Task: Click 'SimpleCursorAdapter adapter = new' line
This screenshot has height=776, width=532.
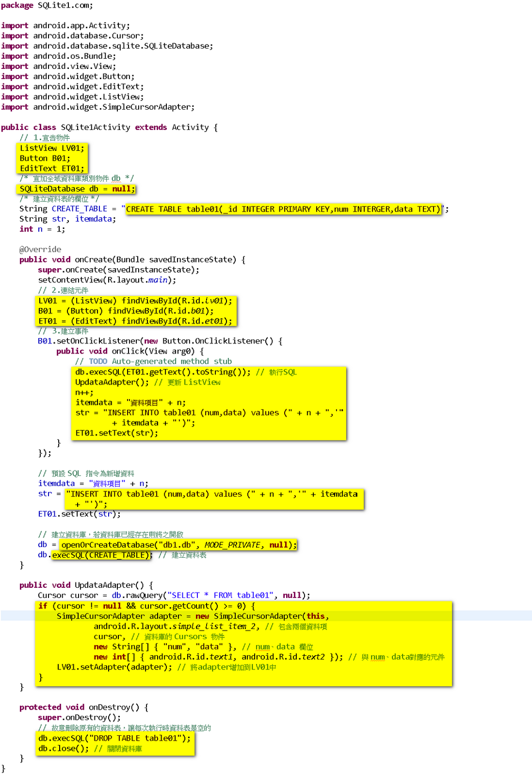Action: point(193,616)
